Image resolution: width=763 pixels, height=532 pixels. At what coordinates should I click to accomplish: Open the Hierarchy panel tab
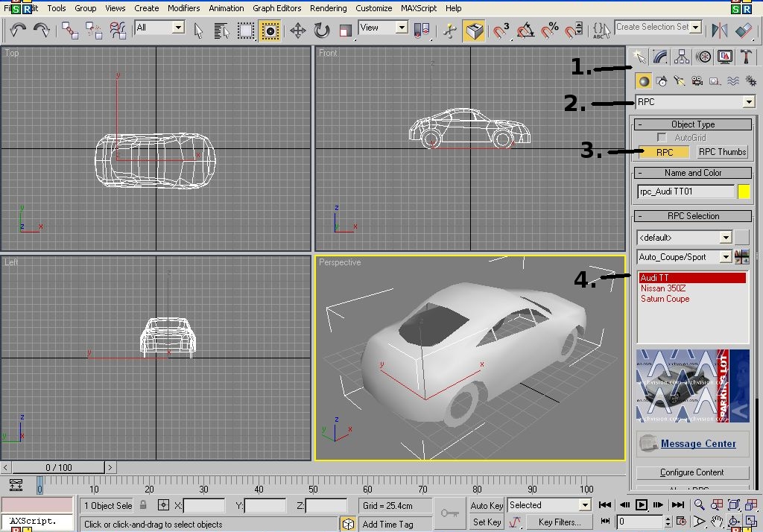[x=681, y=57]
